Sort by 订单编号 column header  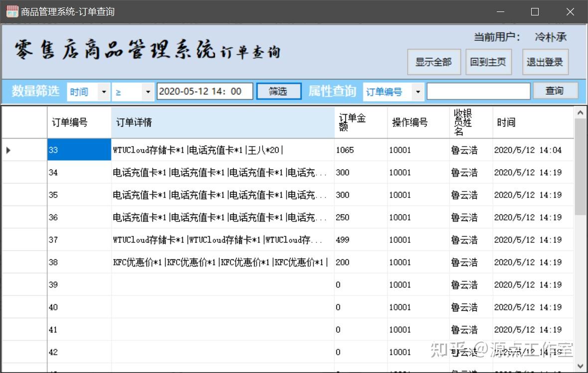coord(79,122)
